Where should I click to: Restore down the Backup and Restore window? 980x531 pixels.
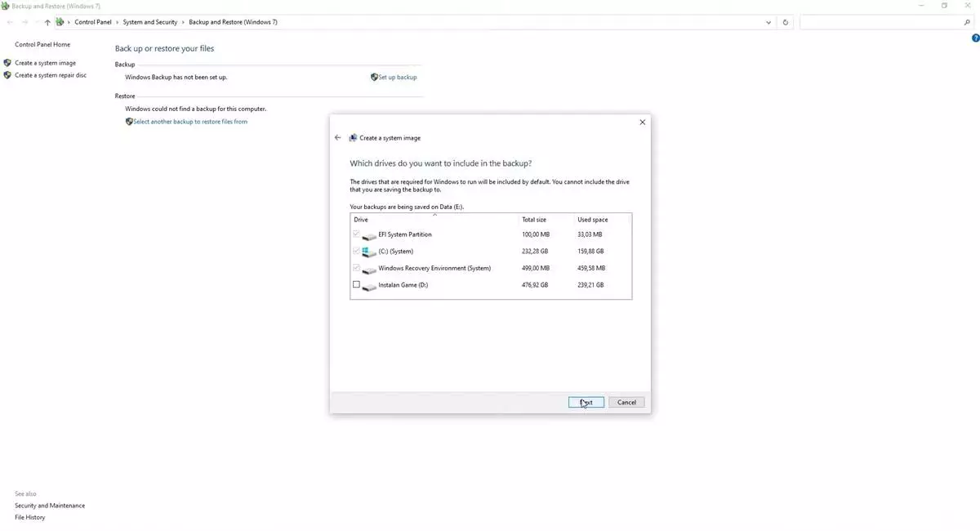945,6
